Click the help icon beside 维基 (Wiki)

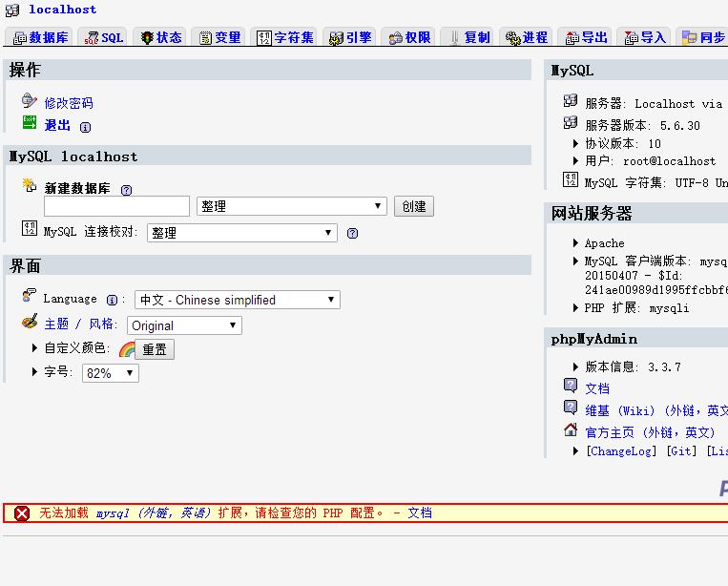[571, 408]
